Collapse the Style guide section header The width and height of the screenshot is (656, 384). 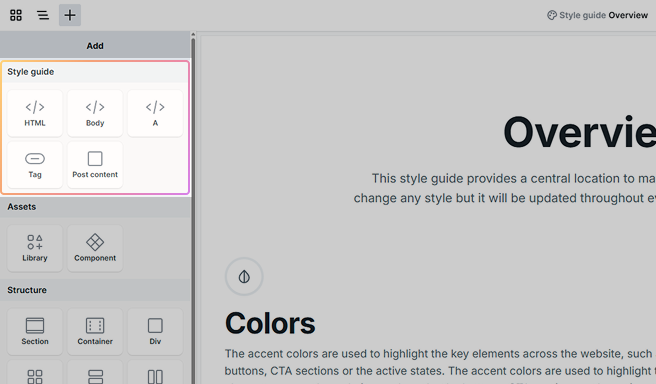point(95,72)
